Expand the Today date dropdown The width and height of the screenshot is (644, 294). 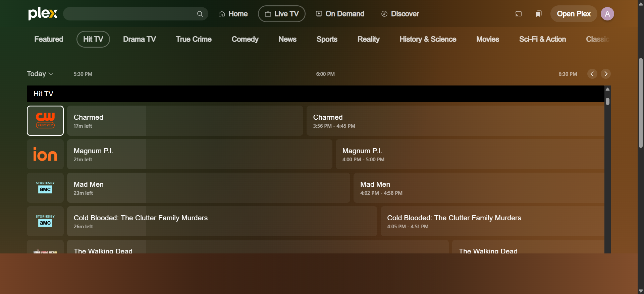40,74
